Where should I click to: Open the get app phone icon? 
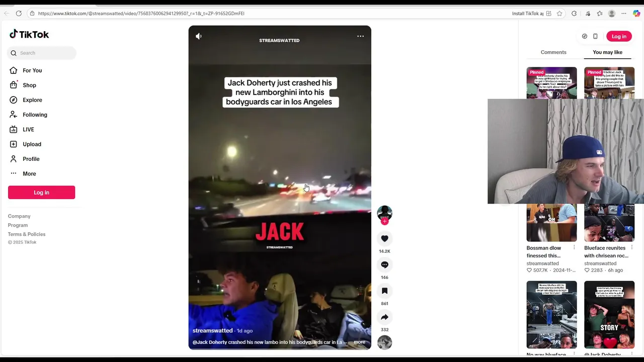tap(595, 36)
